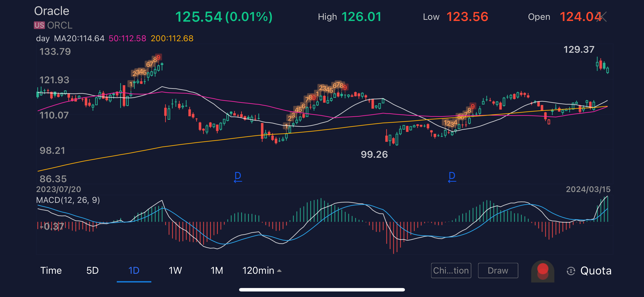Viewport: 644px width, 297px height.
Task: Open MA20 moving average settings
Action: pos(79,38)
